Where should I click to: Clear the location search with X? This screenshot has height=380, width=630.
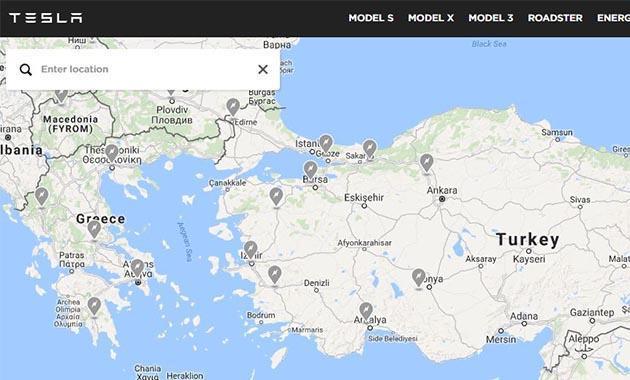tap(263, 69)
